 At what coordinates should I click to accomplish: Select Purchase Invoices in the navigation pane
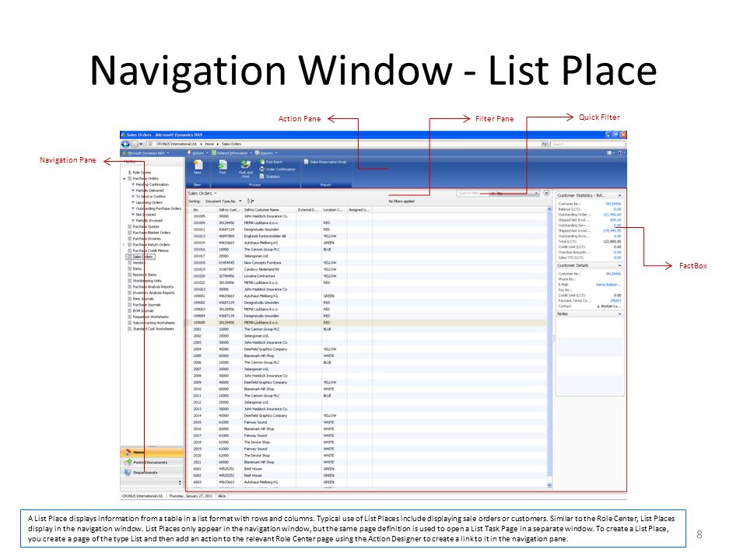(x=146, y=239)
